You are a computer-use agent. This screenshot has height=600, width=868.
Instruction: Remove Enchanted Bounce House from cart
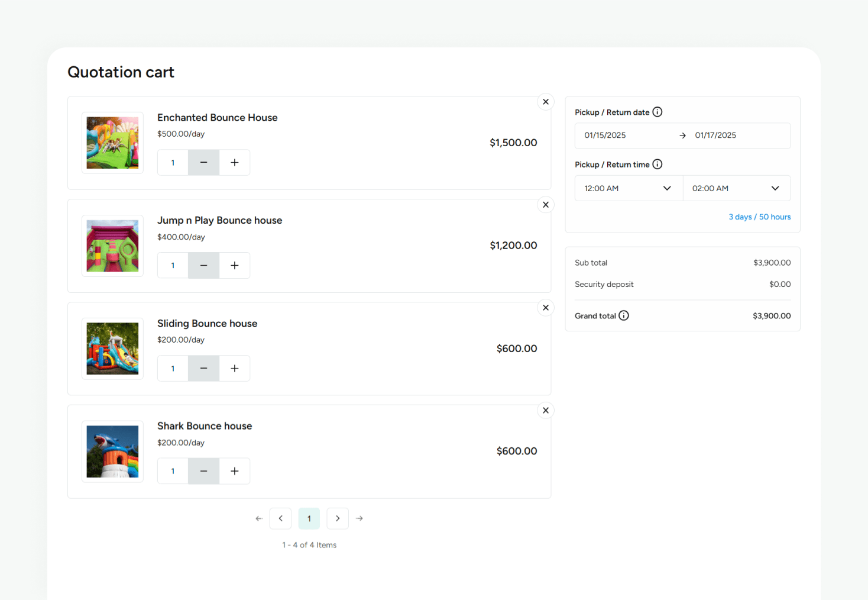[546, 102]
